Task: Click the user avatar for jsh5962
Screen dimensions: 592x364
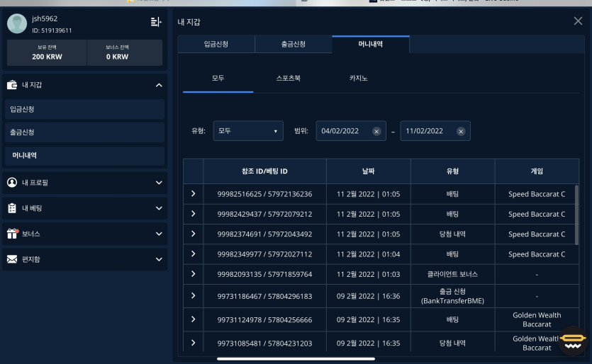Action: coord(17,23)
